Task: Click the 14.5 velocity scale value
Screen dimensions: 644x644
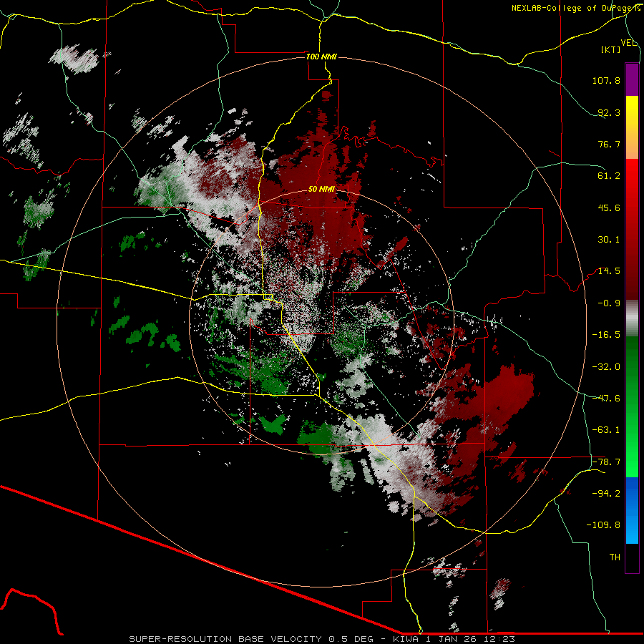Action: (x=609, y=271)
